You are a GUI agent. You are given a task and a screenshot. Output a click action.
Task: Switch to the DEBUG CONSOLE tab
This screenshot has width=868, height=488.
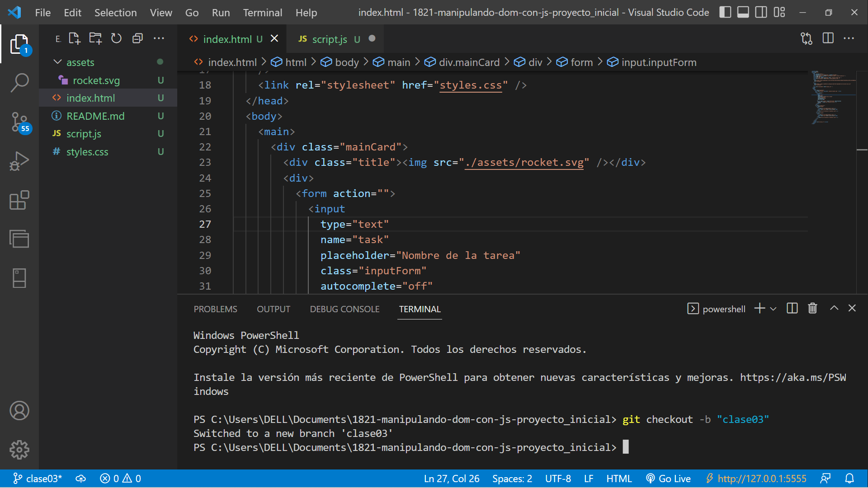click(344, 309)
